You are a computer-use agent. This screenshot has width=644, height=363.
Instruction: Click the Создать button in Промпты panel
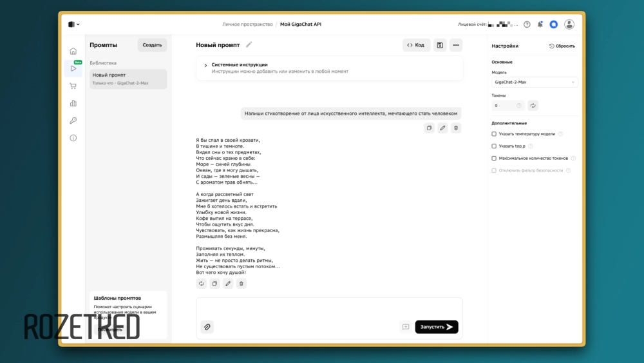coord(152,45)
